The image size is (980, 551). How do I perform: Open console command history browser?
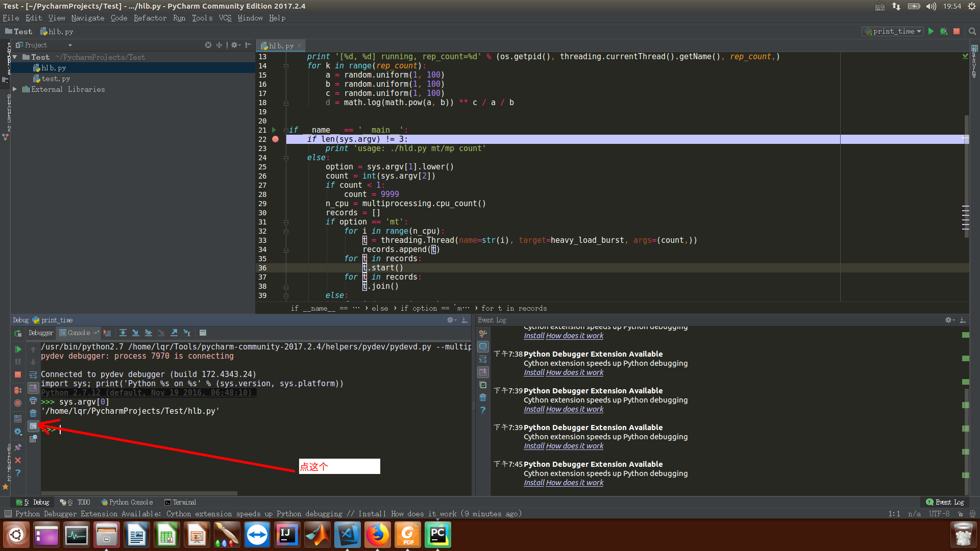[x=33, y=438]
